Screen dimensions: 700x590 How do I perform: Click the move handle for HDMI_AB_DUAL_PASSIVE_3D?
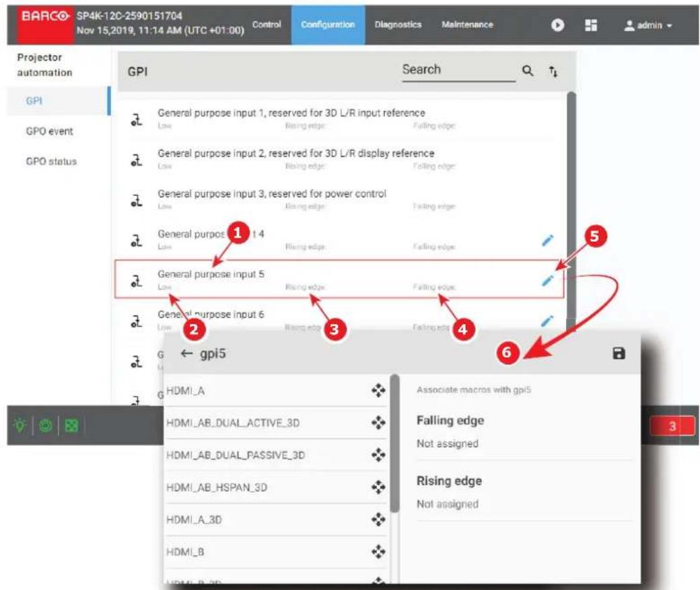click(x=378, y=455)
